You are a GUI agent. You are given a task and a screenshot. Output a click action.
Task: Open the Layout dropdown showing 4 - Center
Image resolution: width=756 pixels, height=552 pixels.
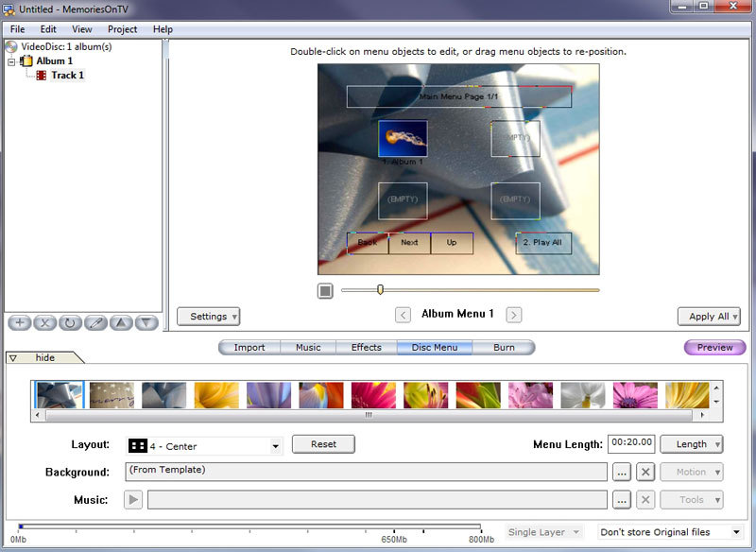tap(275, 445)
